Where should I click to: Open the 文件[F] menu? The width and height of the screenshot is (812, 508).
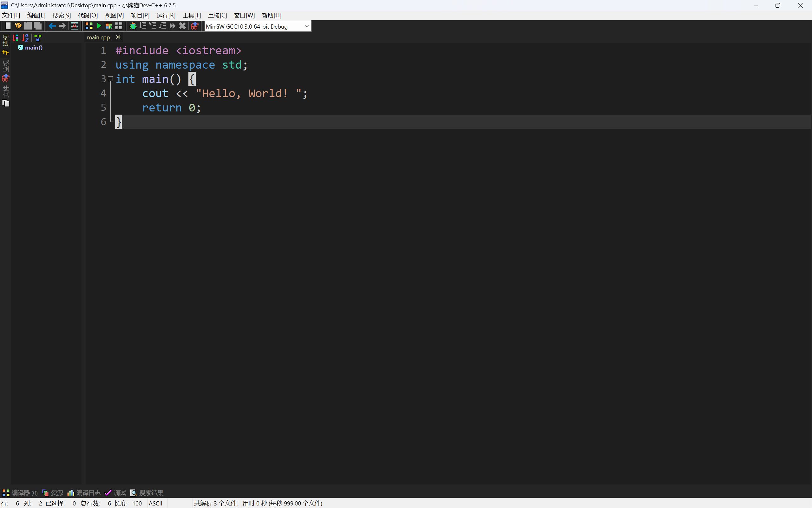coord(11,16)
